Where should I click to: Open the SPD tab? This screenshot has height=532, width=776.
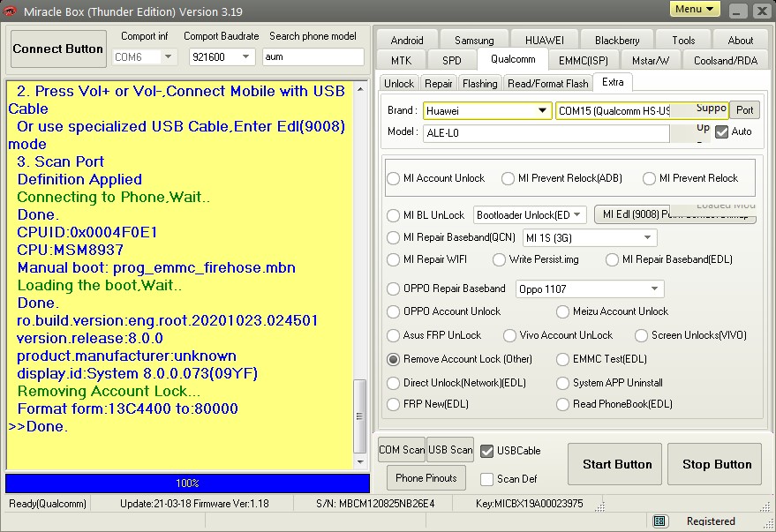452,60
